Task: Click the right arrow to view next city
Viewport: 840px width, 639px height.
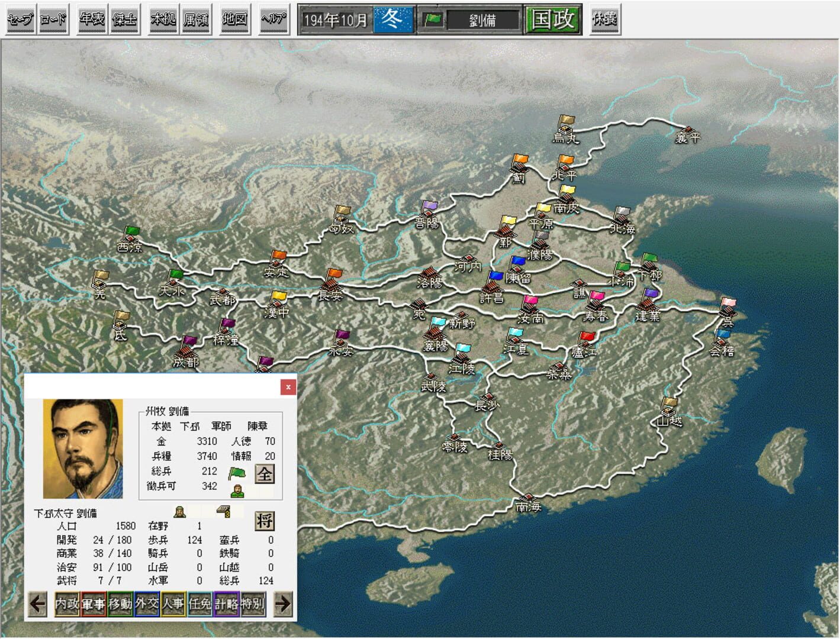Action: tap(284, 605)
